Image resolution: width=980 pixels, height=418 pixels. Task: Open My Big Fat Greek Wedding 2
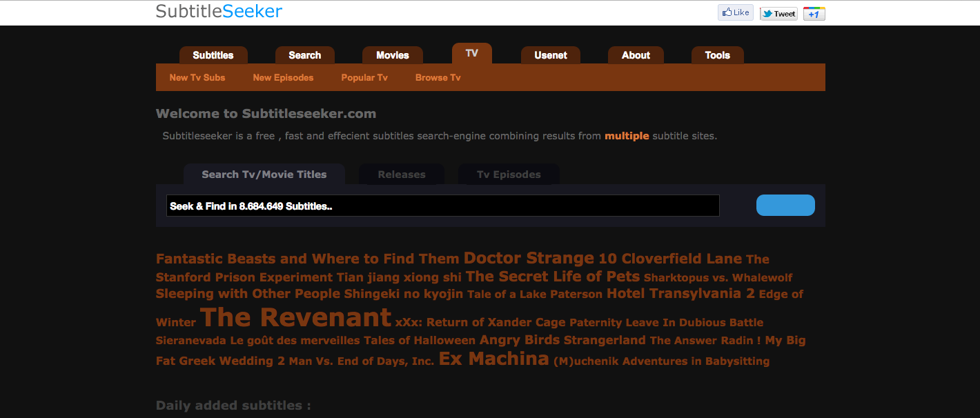click(221, 361)
